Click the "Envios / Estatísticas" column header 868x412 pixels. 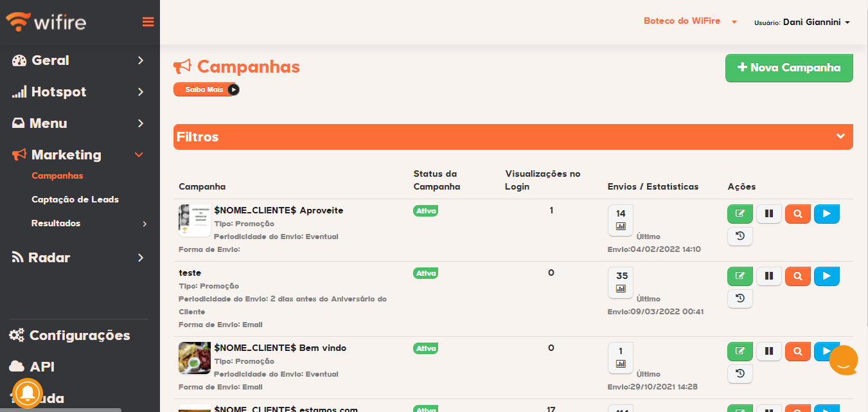click(x=653, y=187)
